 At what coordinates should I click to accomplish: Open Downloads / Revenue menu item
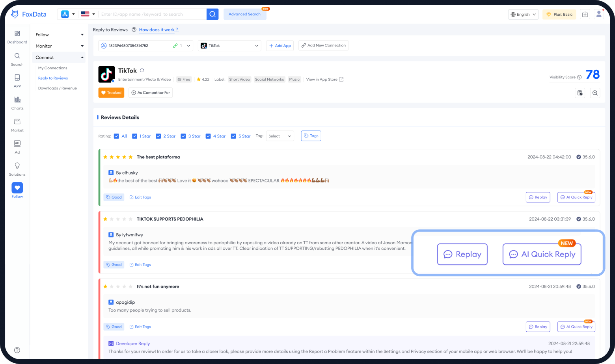tap(57, 88)
